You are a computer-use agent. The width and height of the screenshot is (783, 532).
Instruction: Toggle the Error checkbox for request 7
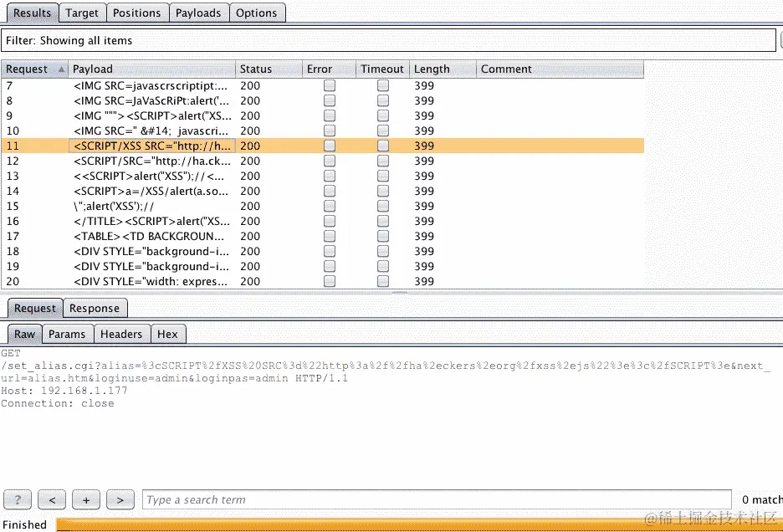click(329, 85)
